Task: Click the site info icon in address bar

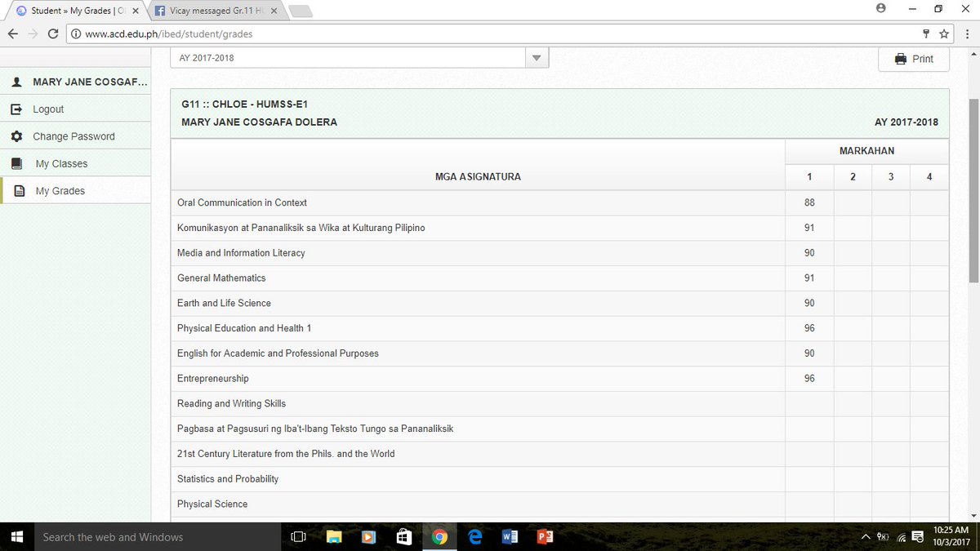Action: (x=76, y=34)
